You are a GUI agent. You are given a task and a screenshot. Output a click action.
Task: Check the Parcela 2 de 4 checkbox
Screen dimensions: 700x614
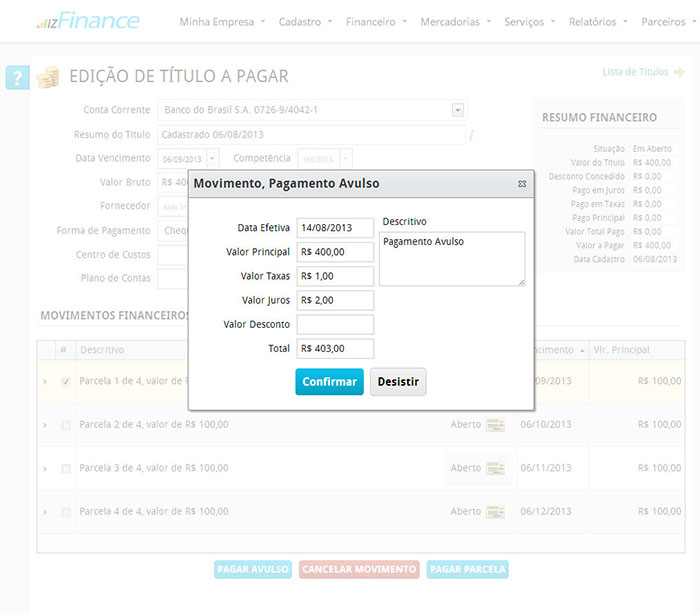[x=66, y=425]
